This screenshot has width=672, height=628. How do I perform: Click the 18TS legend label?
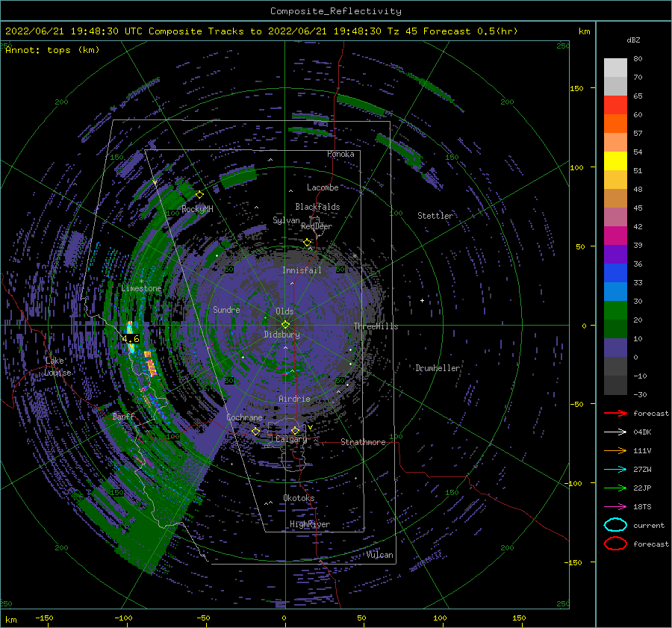click(642, 507)
